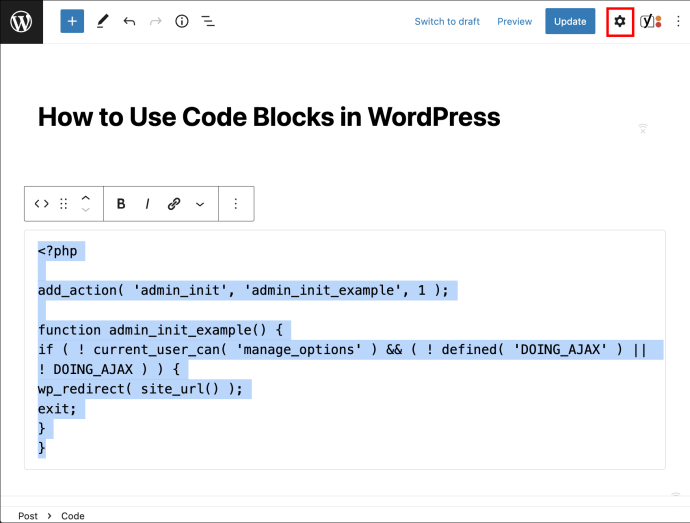Open the List View outline icon
Image resolution: width=690 pixels, height=523 pixels.
(x=208, y=21)
